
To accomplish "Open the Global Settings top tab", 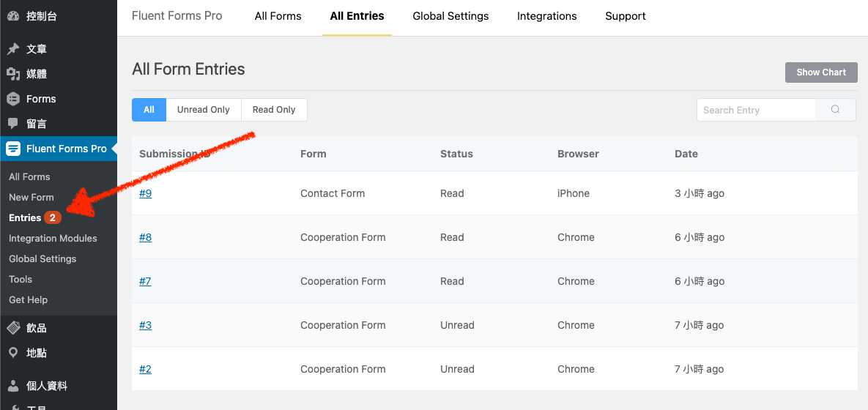I will click(450, 16).
